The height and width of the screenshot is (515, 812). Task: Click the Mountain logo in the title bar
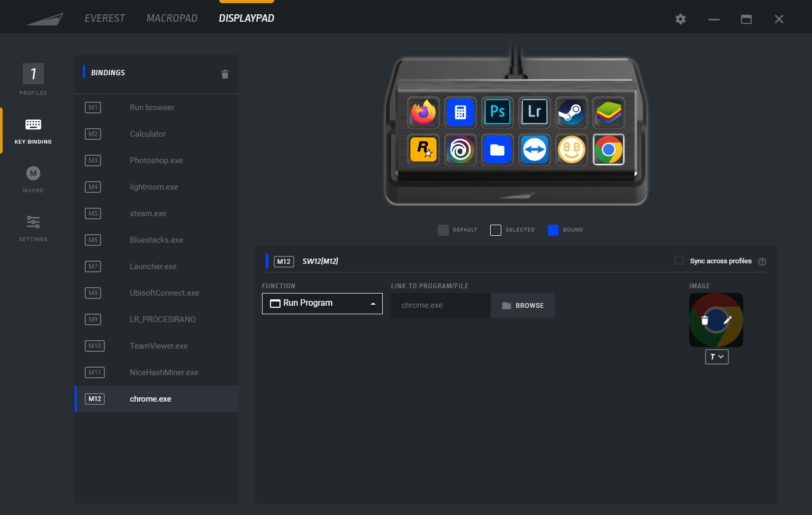pyautogui.click(x=45, y=19)
